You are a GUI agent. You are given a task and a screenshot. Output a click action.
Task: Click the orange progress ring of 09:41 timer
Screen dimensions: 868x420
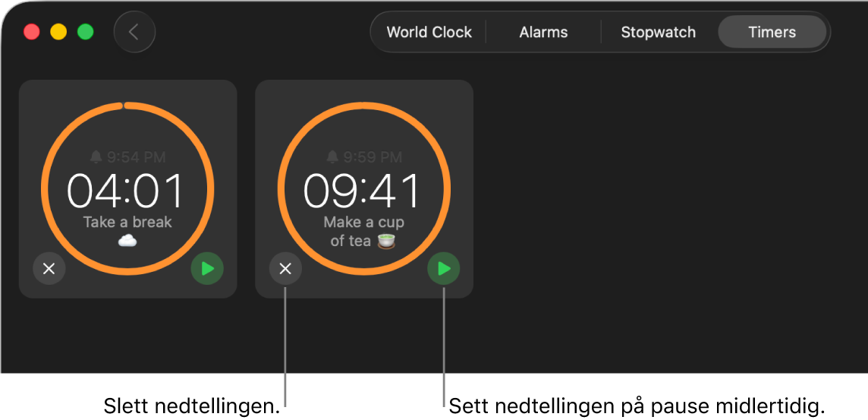tap(278, 188)
